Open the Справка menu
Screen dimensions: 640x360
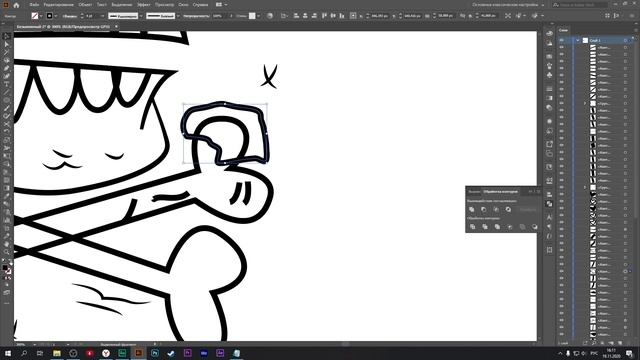[200, 5]
